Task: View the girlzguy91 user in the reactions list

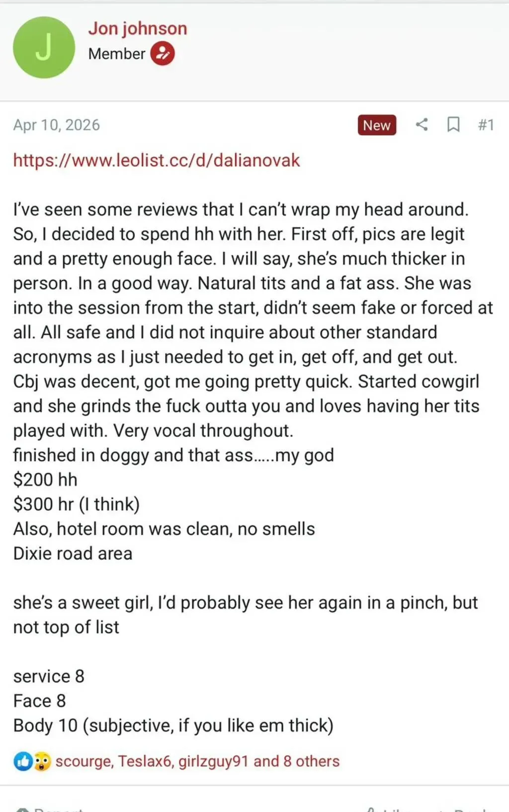Action: tap(213, 761)
